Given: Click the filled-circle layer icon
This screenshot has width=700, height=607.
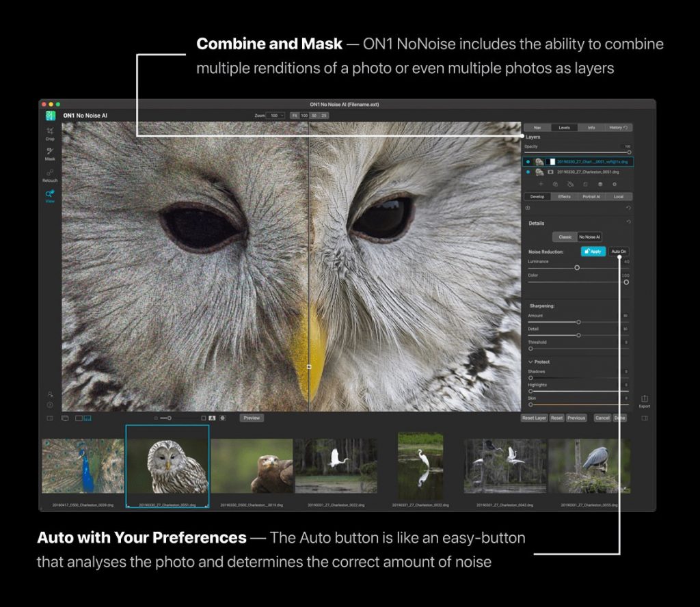Looking at the screenshot, I should click(x=600, y=184).
